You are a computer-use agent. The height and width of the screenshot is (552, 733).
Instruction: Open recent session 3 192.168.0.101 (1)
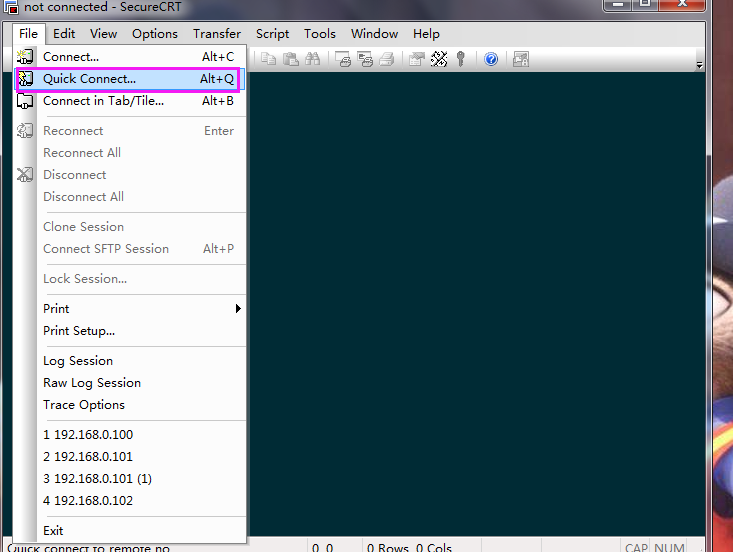tap(129, 479)
